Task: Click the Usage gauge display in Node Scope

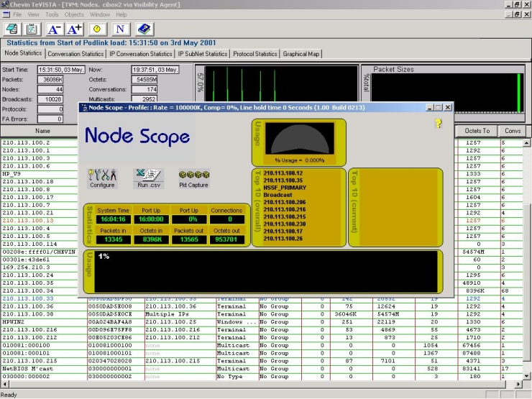Action: 300,139
